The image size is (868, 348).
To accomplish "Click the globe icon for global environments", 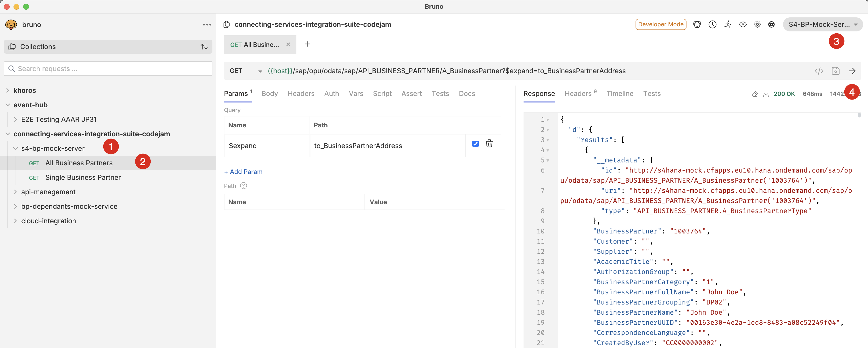I will [771, 24].
